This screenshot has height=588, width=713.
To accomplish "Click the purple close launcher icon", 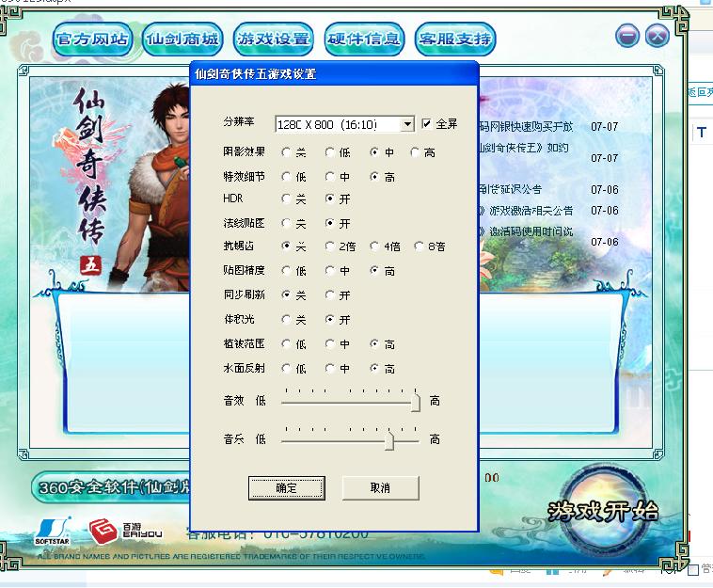I will pyautogui.click(x=658, y=37).
